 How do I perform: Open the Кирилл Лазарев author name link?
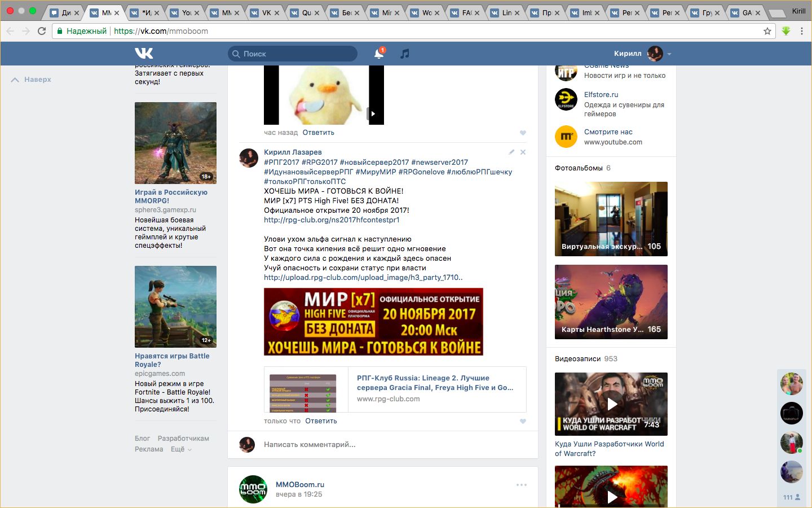(x=293, y=152)
